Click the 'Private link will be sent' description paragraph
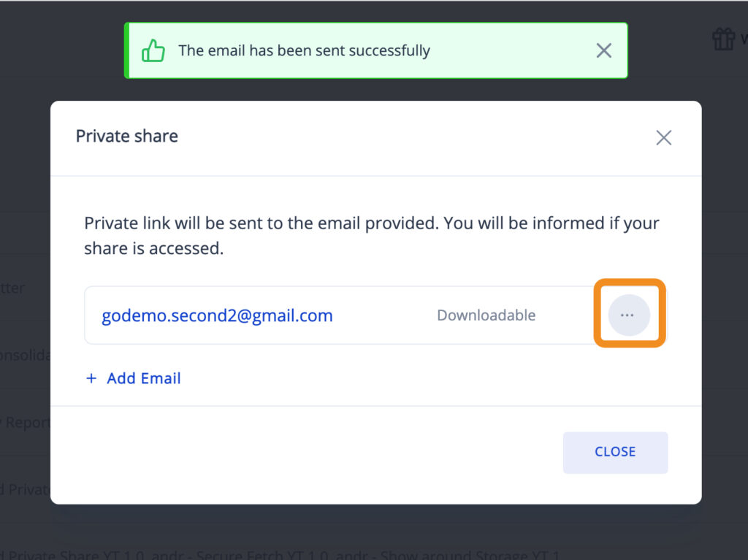This screenshot has height=560, width=748. click(372, 236)
